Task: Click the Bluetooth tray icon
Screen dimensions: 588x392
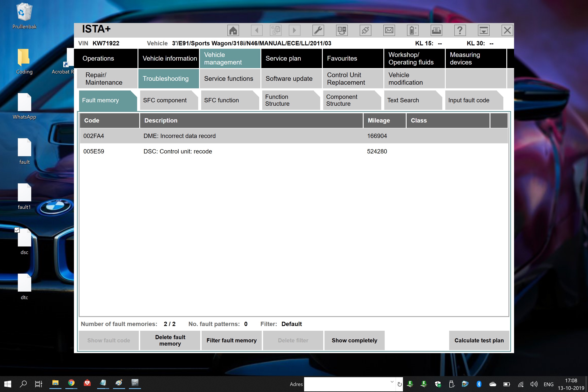Action: coord(479,384)
